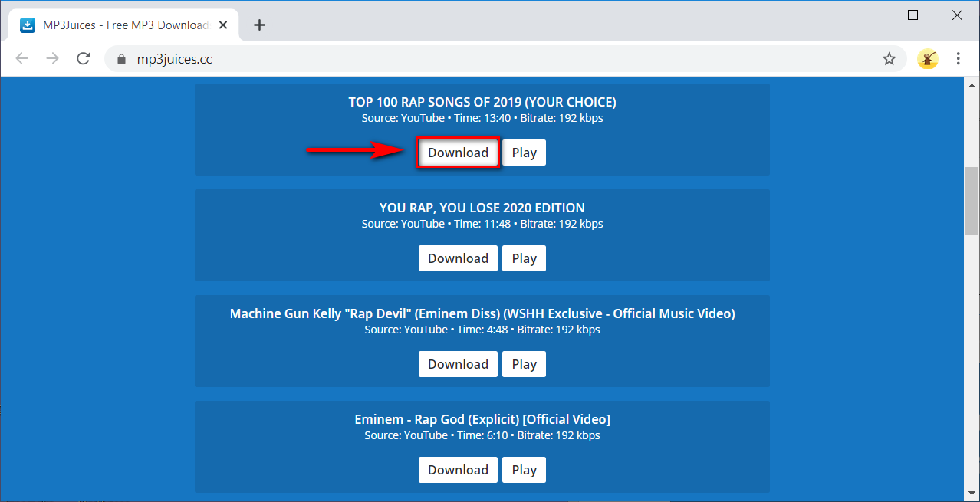Download Machine Gun Kelly Rap Devil

tap(458, 364)
